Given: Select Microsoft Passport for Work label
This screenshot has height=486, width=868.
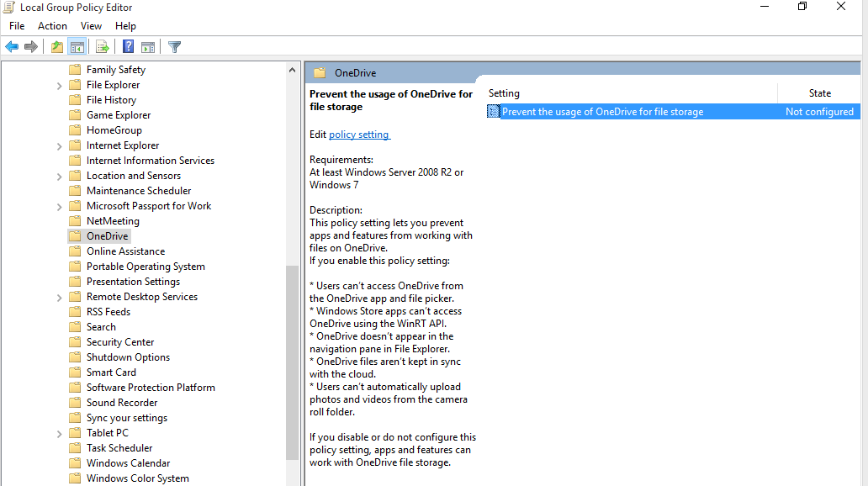Looking at the screenshot, I should pos(149,206).
